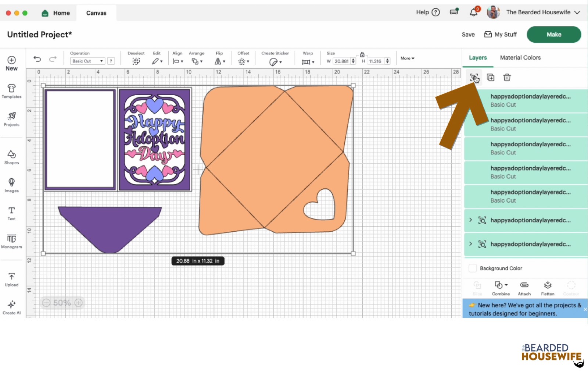The image size is (588, 374).
Task: Open the Background Color swatch
Action: click(x=473, y=268)
